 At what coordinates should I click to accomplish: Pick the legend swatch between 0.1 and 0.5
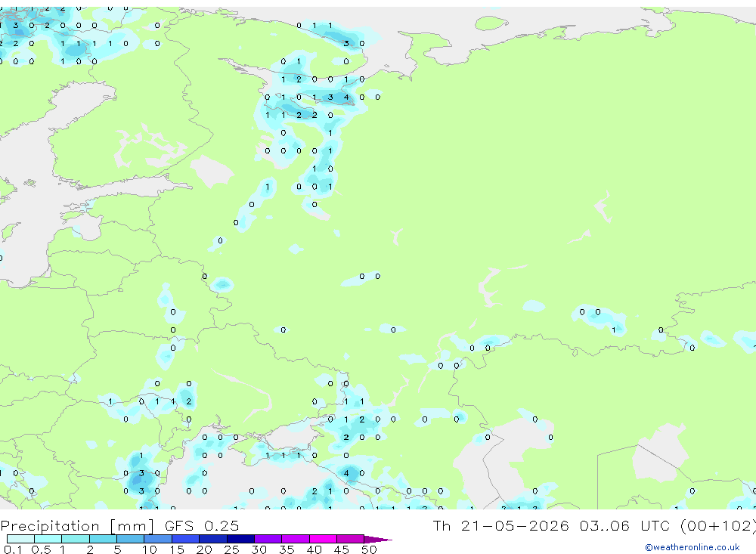20,539
